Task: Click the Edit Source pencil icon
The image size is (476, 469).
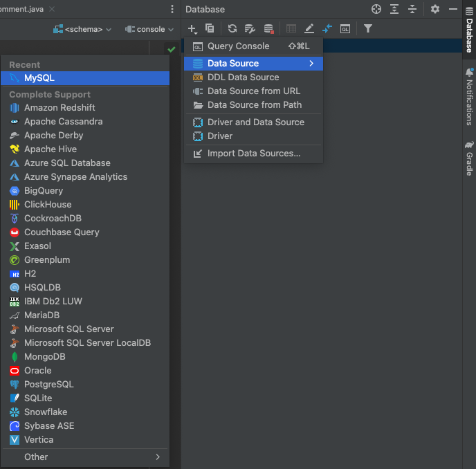Action: point(309,29)
